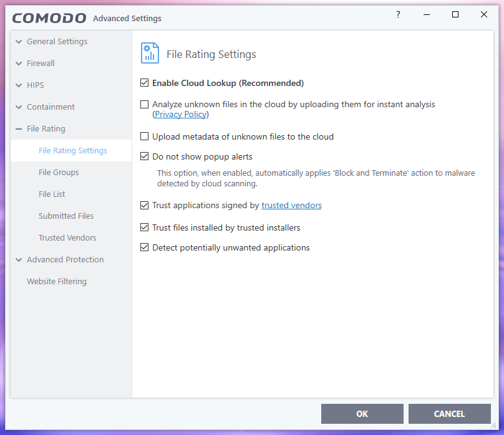Screen dimensions: 504x435
Task: Select Trusted Vendors in the sidebar
Action: pos(67,237)
